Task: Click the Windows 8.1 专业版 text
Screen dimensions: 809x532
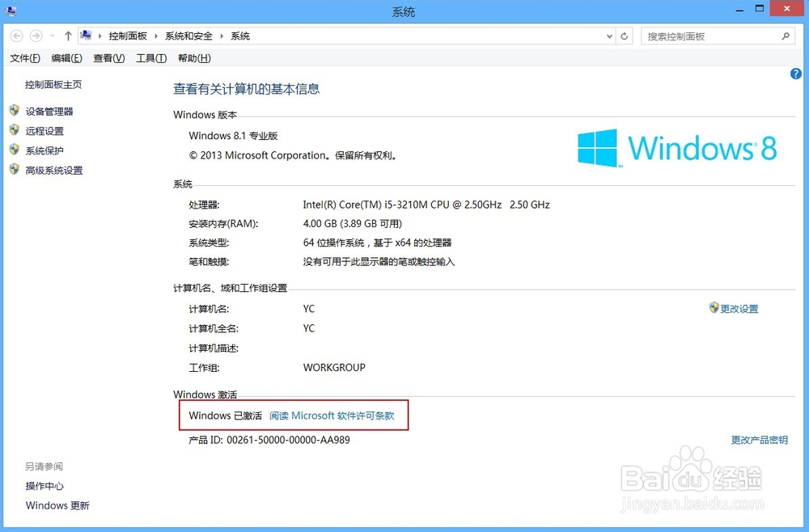Action: [233, 136]
